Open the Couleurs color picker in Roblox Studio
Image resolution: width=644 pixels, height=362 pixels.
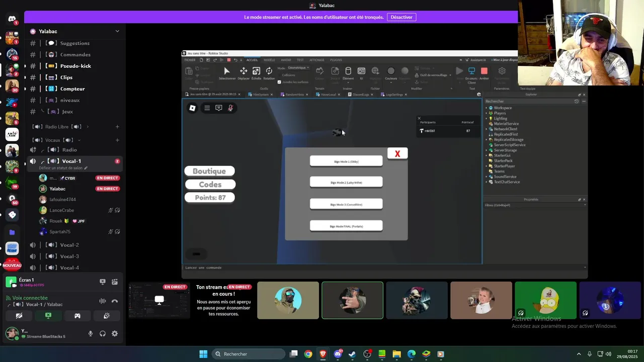(391, 73)
